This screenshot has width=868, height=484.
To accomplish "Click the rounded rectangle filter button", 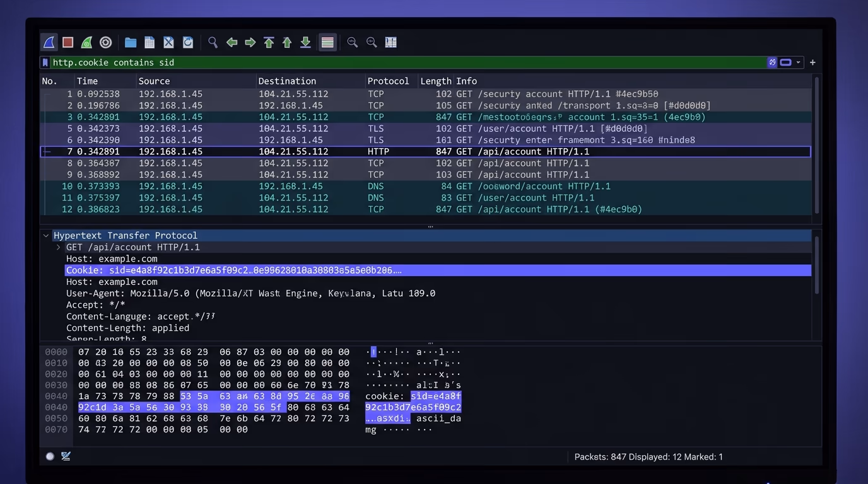I will tap(786, 62).
